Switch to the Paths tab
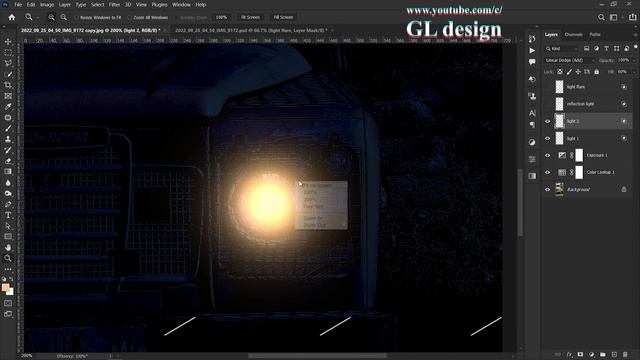Screen dimensions: 640x360 pos(595,35)
